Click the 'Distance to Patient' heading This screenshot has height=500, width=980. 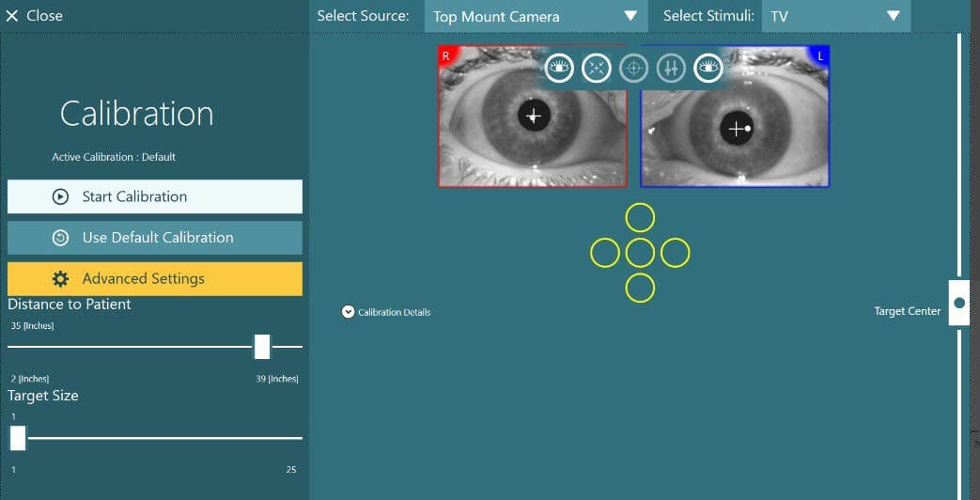pos(70,305)
